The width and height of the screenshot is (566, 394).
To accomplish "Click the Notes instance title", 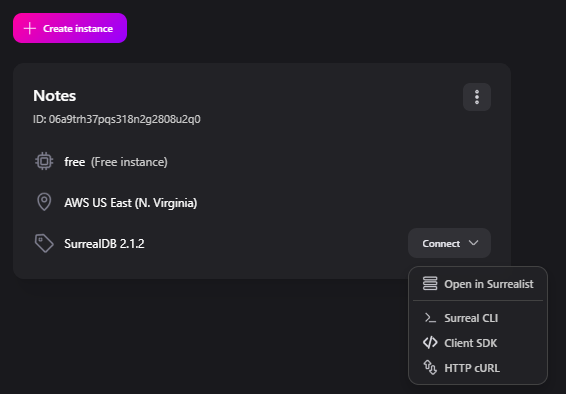I will [x=55, y=96].
